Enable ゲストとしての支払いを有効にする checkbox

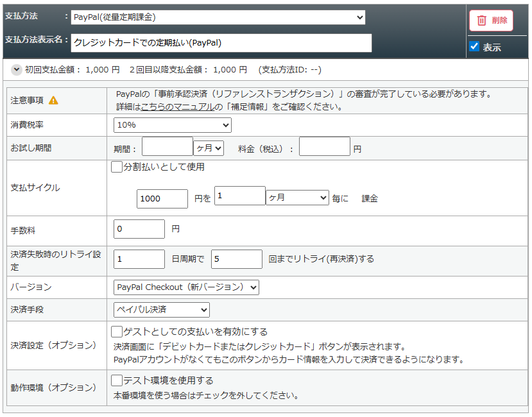click(116, 332)
